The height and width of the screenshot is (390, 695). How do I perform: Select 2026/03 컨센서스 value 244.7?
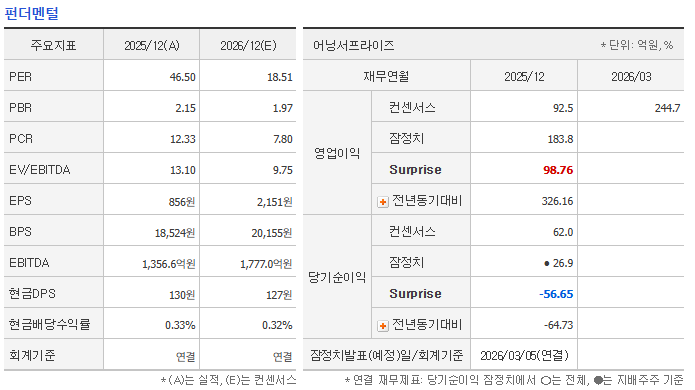(668, 108)
